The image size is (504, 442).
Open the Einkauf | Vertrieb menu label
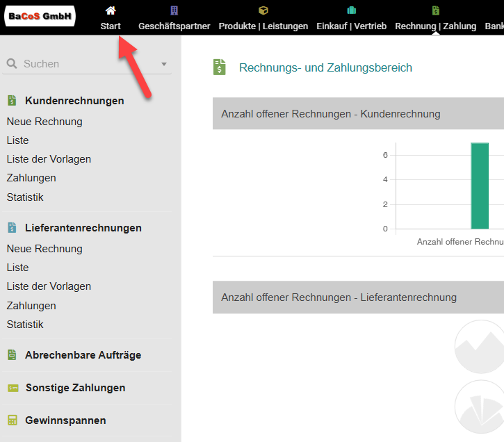(351, 26)
